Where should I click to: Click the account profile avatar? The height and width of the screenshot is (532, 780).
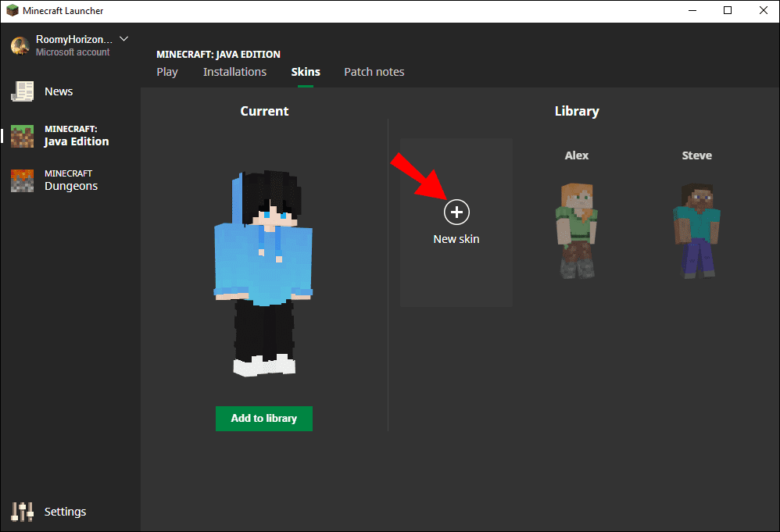(20, 45)
